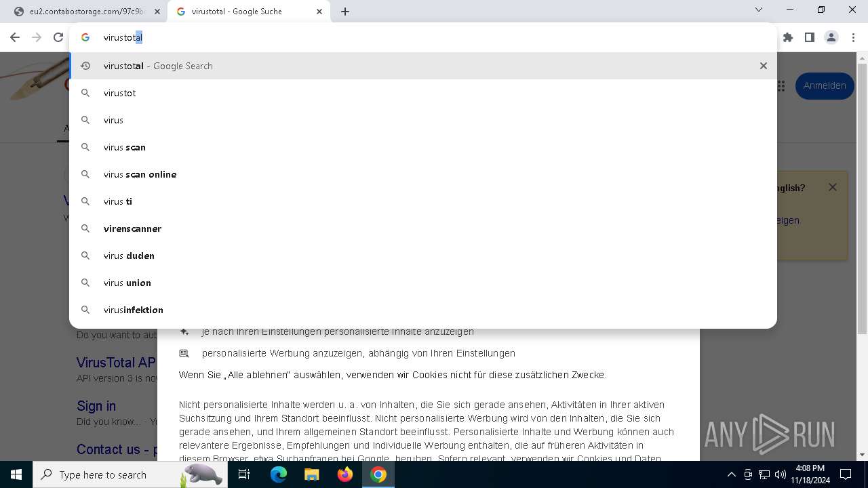Select the virustotal - Google Suche tab
The image size is (868, 488).
(x=249, y=12)
